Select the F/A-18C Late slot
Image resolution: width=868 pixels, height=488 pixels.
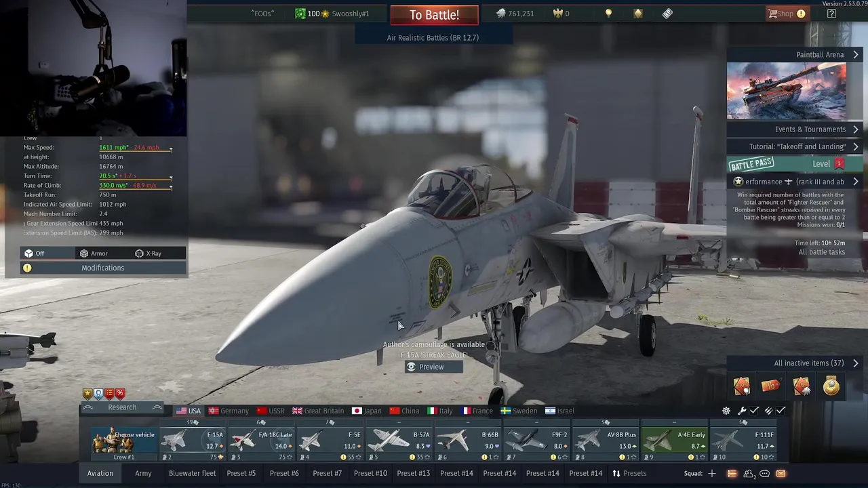point(262,441)
